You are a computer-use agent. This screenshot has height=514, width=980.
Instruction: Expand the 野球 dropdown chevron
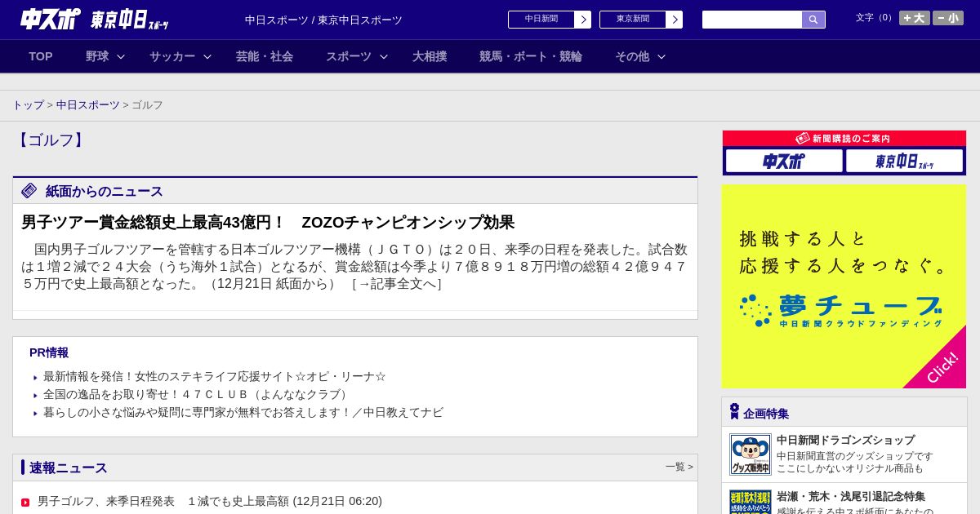[x=121, y=56]
